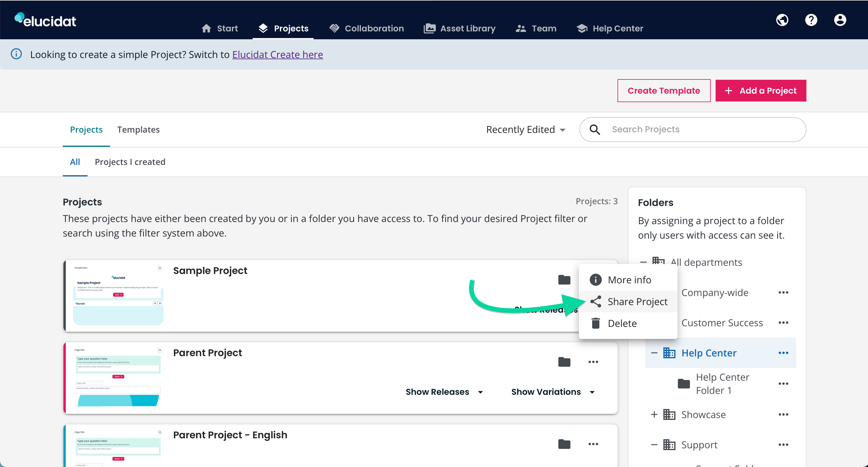This screenshot has width=868, height=467.
Task: Click the Parent Project thumbnail
Action: pyautogui.click(x=118, y=377)
